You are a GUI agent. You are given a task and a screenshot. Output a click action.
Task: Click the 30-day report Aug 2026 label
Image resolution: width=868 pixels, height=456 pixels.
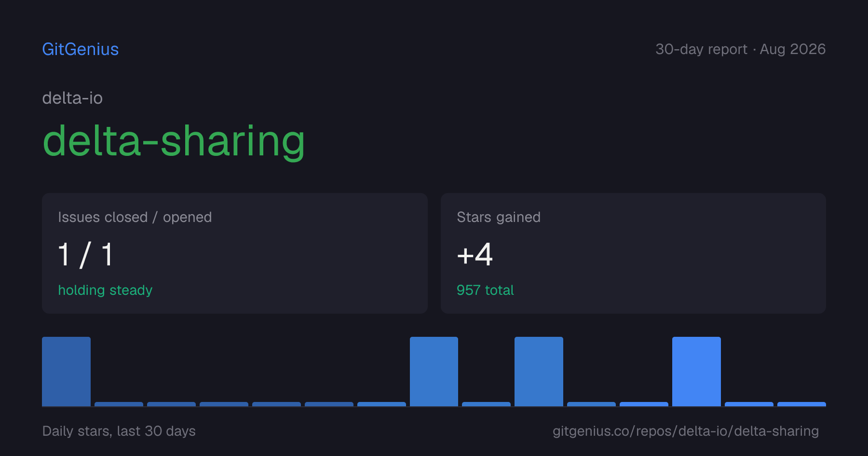click(740, 49)
